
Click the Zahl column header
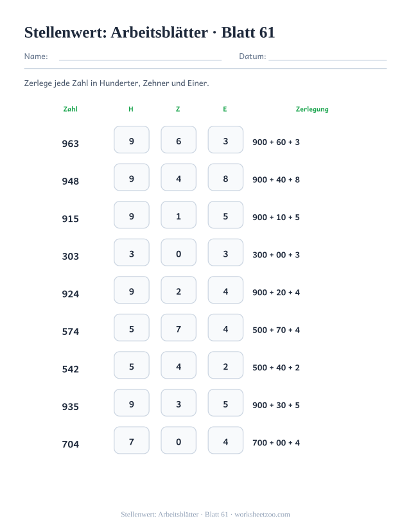pyautogui.click(x=70, y=109)
